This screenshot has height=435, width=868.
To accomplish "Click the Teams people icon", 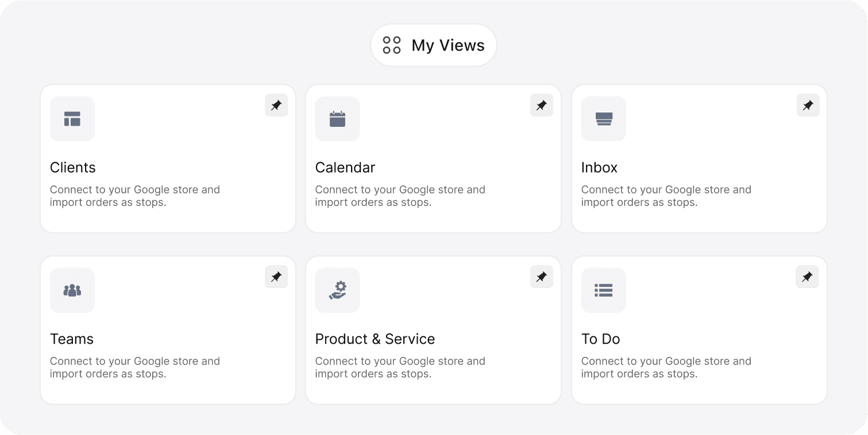I will tap(72, 290).
